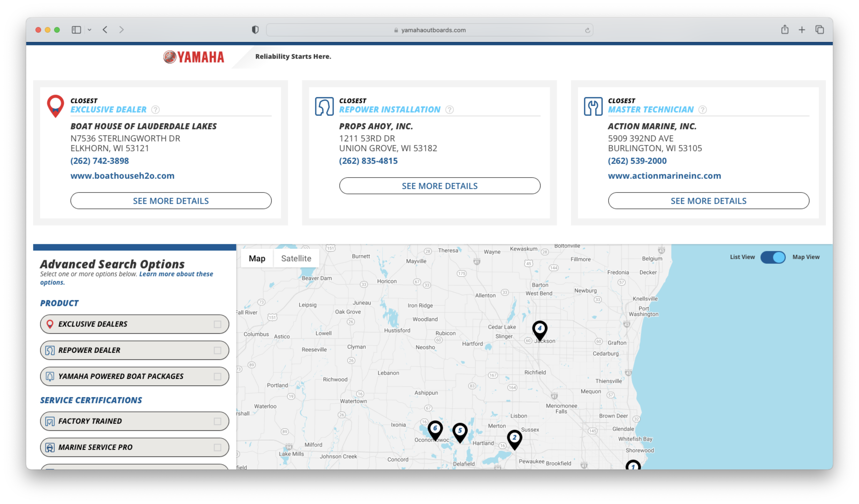The height and width of the screenshot is (504, 859).
Task: Click the PROPS AHOY, INC. heading
Action: pyautogui.click(x=376, y=126)
